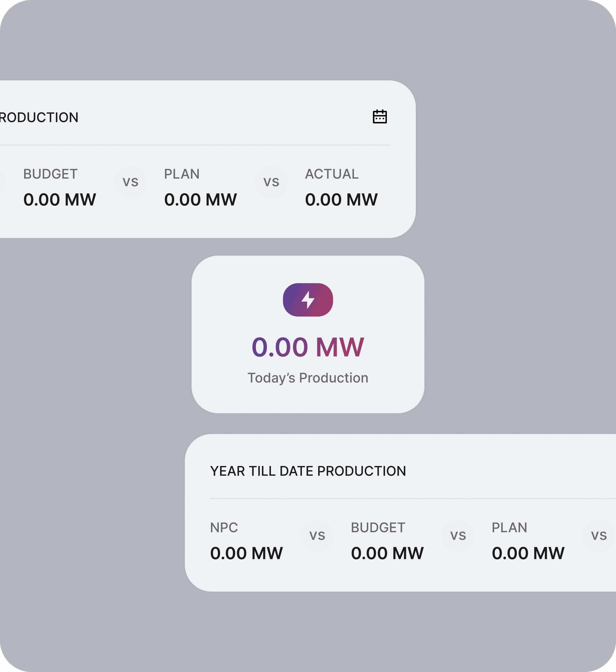Click the lightning bolt production icon
The height and width of the screenshot is (672, 616).
pyautogui.click(x=308, y=300)
